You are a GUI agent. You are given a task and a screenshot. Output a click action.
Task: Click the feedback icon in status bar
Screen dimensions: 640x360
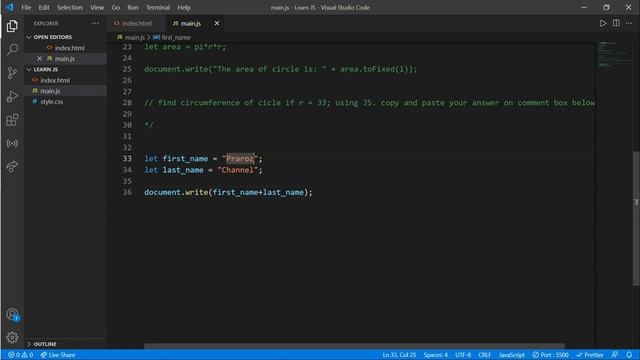614,355
